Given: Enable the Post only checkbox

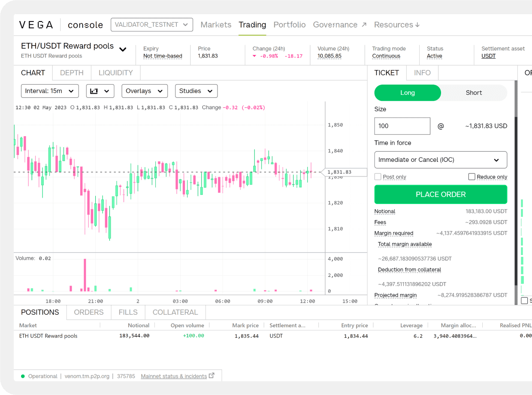Looking at the screenshot, I should click(378, 176).
